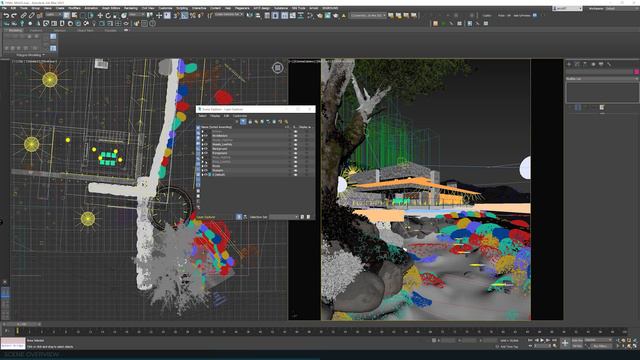Viewport: 640px width, 360px height.
Task: Select the Select and Link tool
Action: pos(24,16)
